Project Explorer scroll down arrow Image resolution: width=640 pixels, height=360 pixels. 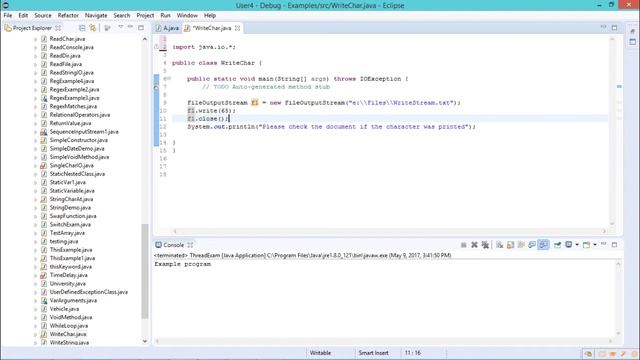pos(144,341)
